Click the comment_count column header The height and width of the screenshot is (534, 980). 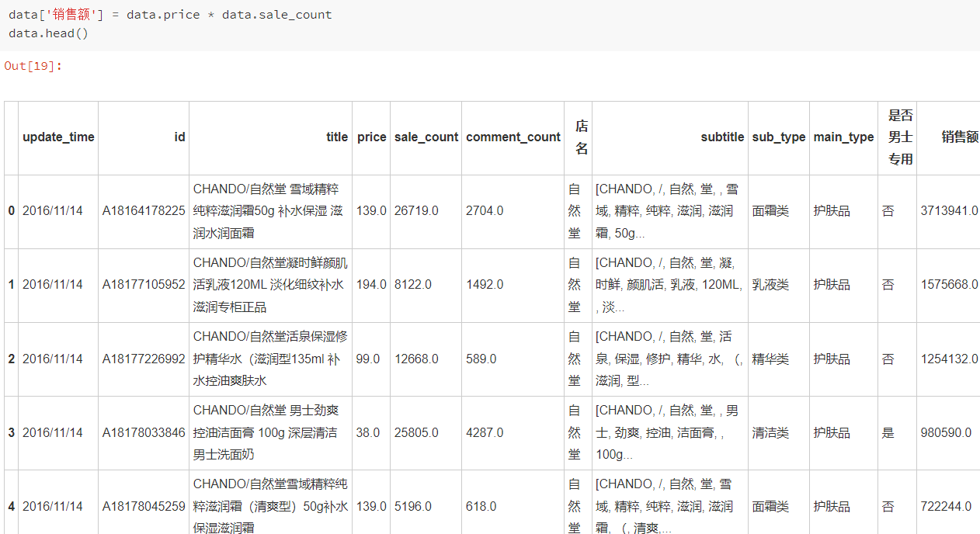tap(513, 137)
